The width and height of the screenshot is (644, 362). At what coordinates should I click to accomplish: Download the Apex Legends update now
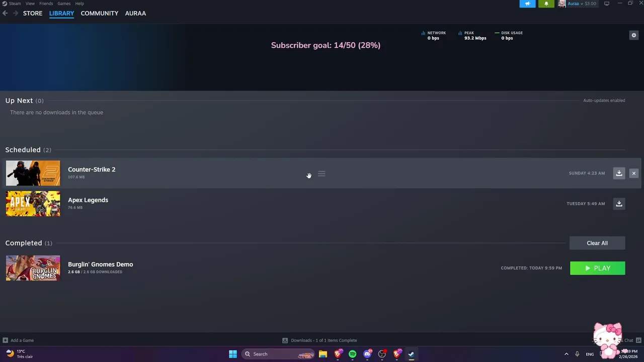coord(619,204)
